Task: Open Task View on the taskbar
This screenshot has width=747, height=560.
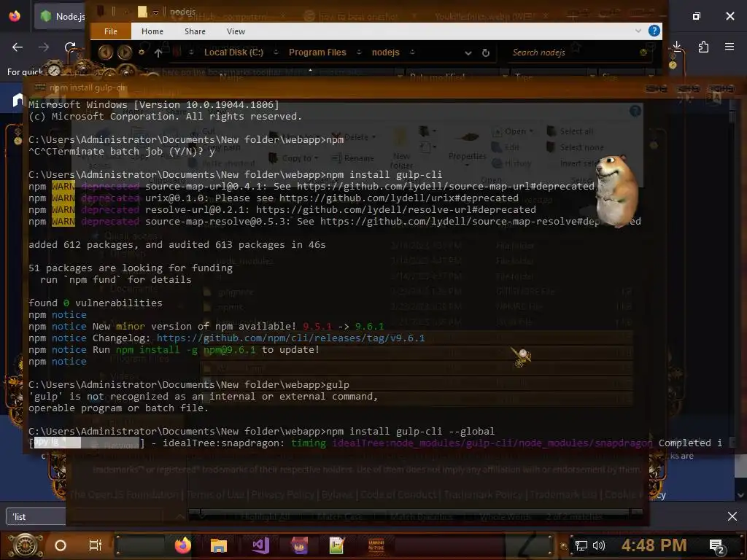Action: pos(96,545)
